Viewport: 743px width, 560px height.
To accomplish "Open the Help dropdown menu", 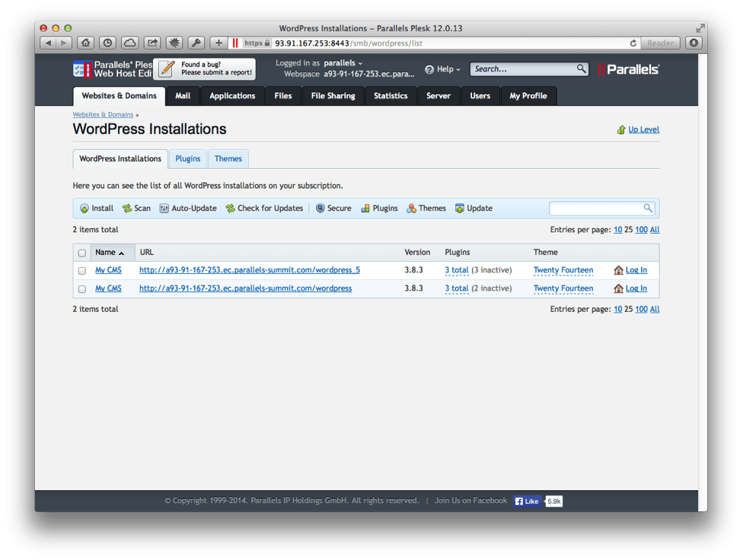I will [443, 69].
